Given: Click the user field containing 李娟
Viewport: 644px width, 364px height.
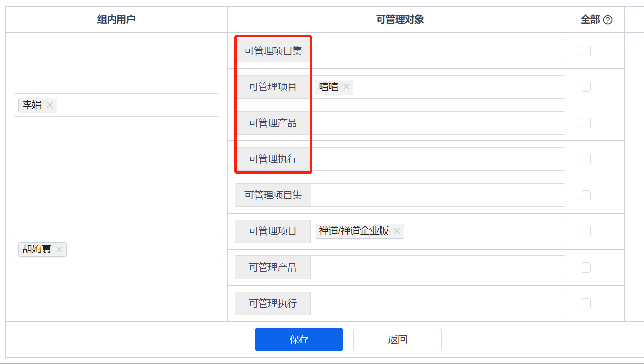Looking at the screenshot, I should point(138,105).
